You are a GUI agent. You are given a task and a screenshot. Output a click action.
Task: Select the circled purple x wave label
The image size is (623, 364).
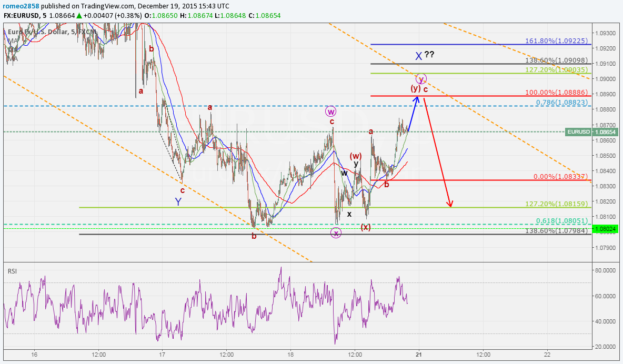[336, 233]
